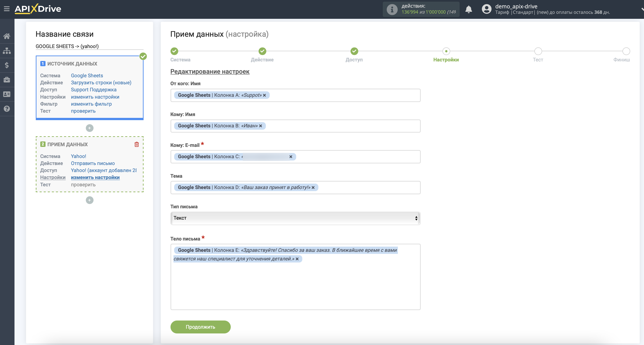
Task: Open the briefcase icon in sidebar
Action: click(x=7, y=80)
